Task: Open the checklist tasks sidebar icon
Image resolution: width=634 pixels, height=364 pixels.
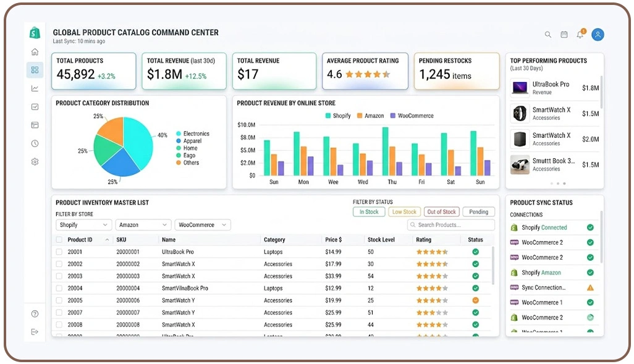Action: click(x=35, y=107)
